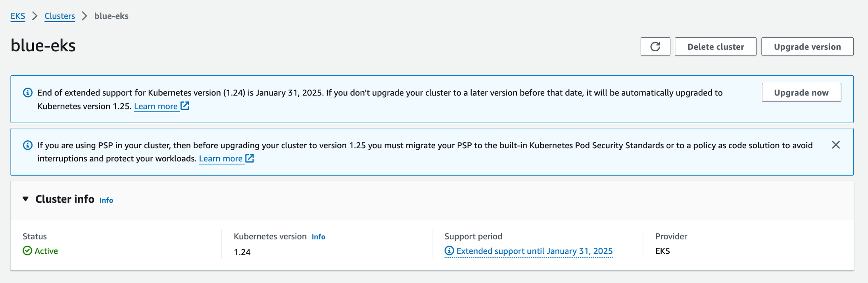
Task: Click Extended support until January 31, 2025
Action: 534,251
